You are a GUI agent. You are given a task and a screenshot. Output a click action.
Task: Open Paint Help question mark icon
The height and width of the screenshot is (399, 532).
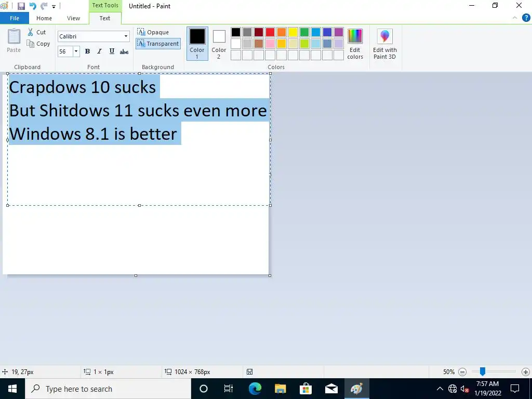(526, 18)
